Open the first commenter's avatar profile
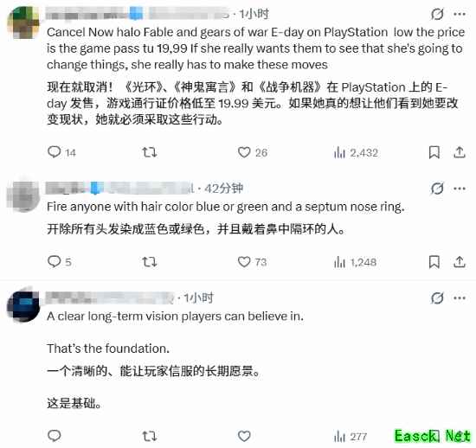Image resolution: width=476 pixels, height=448 pixels. point(23,22)
